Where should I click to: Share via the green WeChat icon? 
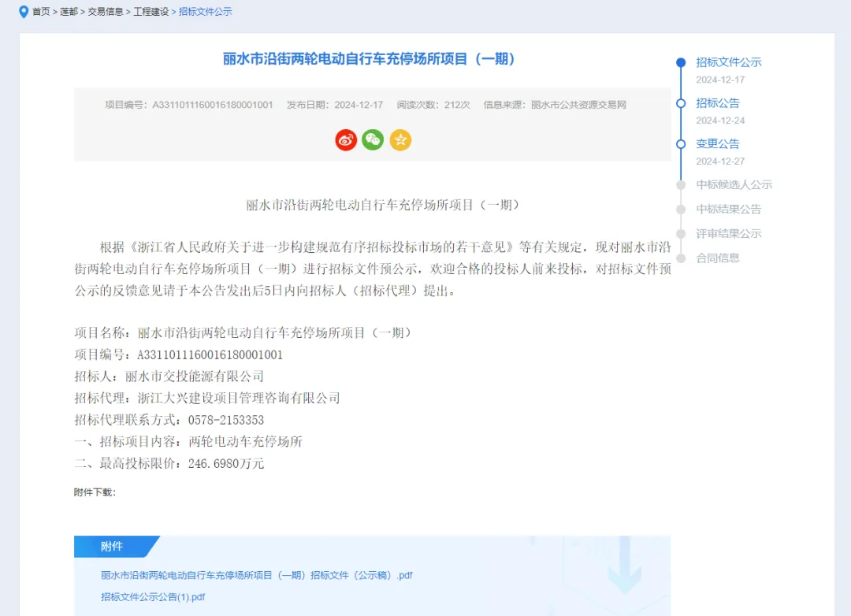373,140
